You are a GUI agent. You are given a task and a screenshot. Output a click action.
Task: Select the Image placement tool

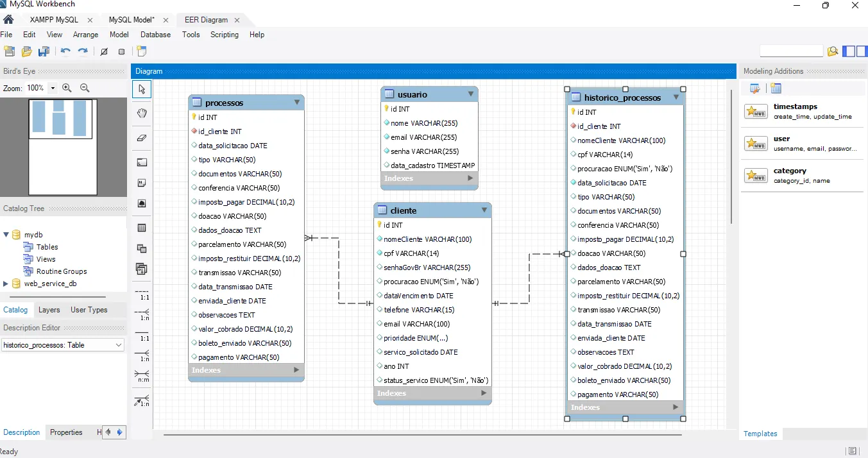pyautogui.click(x=142, y=203)
